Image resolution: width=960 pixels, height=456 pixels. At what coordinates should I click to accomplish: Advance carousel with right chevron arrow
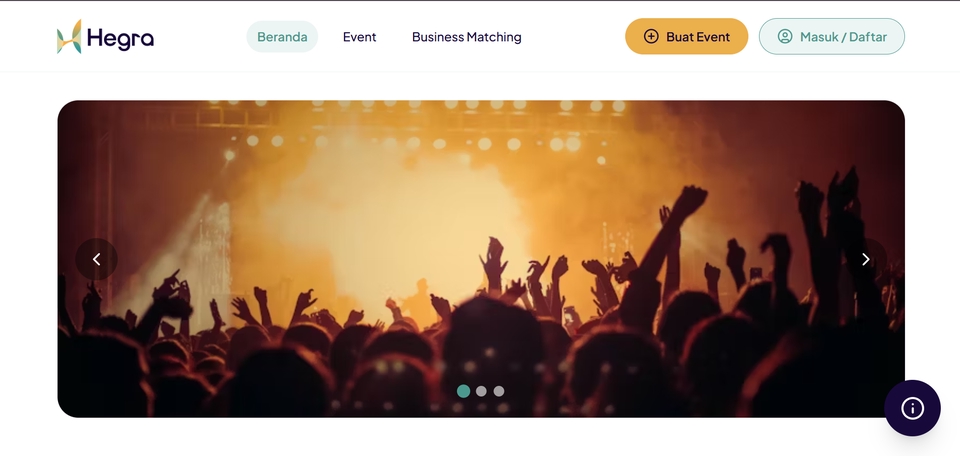coord(865,259)
